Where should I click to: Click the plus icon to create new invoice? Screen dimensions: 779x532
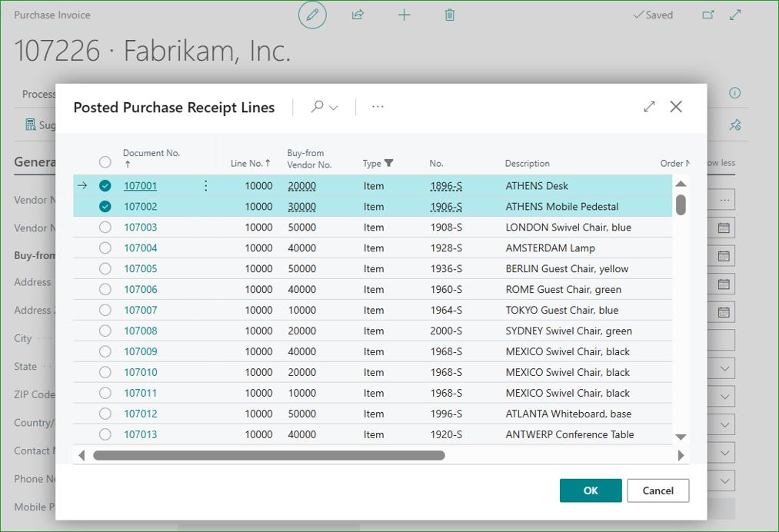pyautogui.click(x=404, y=15)
